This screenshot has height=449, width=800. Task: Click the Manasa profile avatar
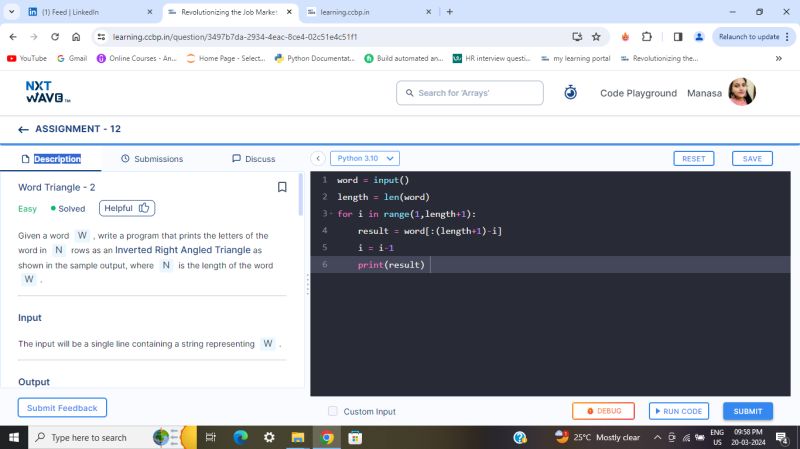click(x=742, y=92)
